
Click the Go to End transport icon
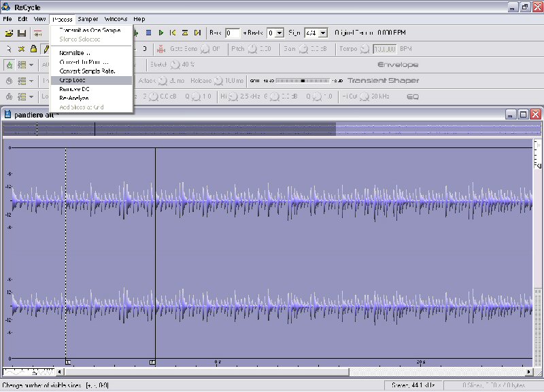[x=197, y=33]
